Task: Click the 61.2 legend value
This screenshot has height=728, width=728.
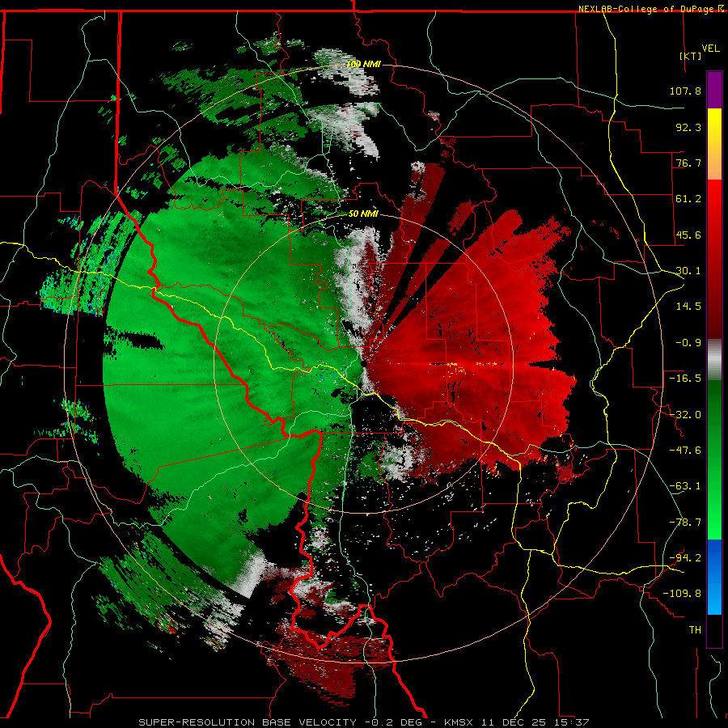Action: (688, 199)
